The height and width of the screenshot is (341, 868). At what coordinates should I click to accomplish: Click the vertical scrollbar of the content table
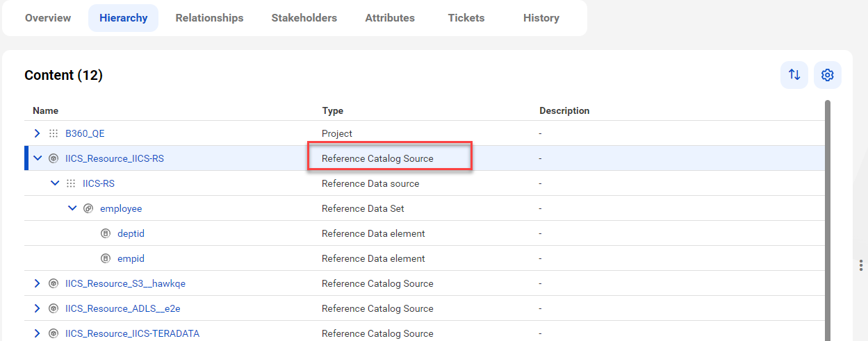pyautogui.click(x=827, y=220)
